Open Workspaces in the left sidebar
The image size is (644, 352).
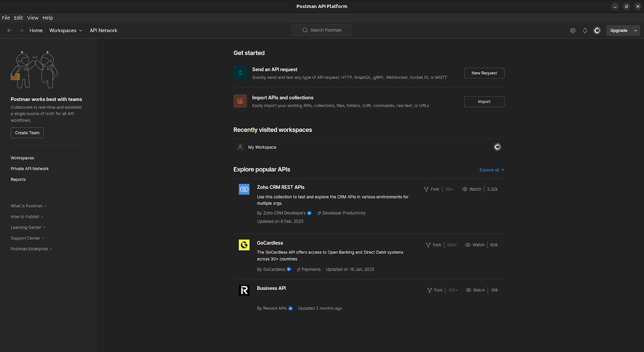pos(22,158)
